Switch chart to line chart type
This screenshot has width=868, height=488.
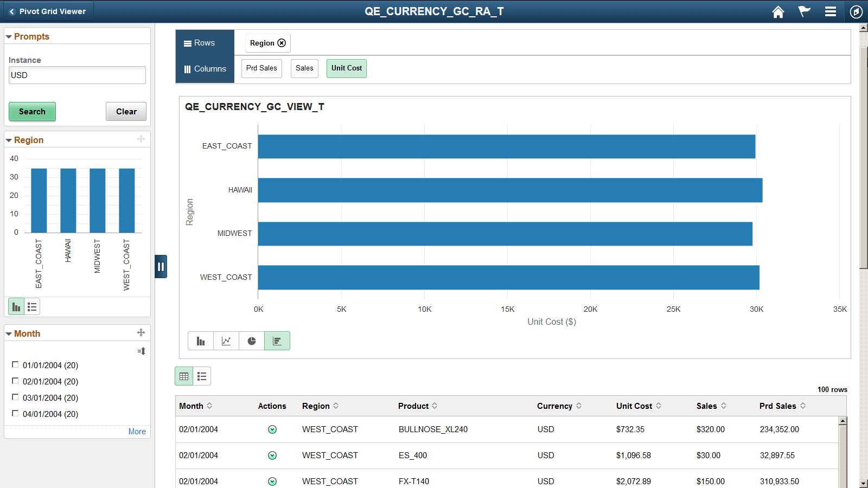tap(226, 341)
